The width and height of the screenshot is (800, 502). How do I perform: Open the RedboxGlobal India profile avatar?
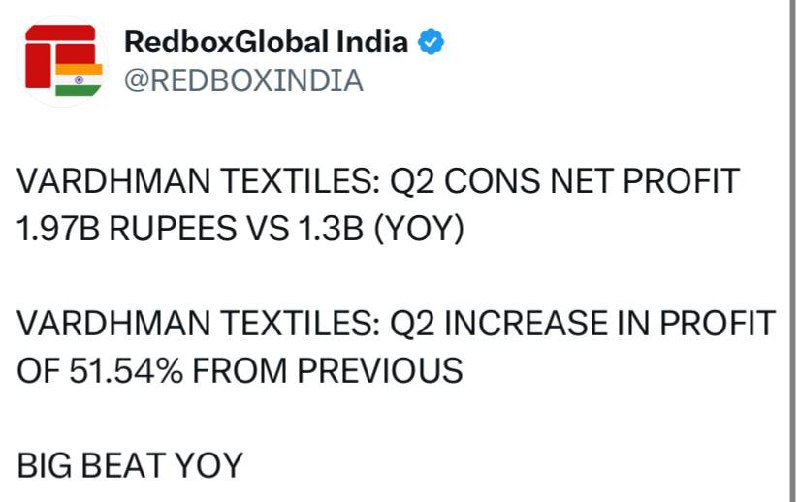pyautogui.click(x=63, y=61)
